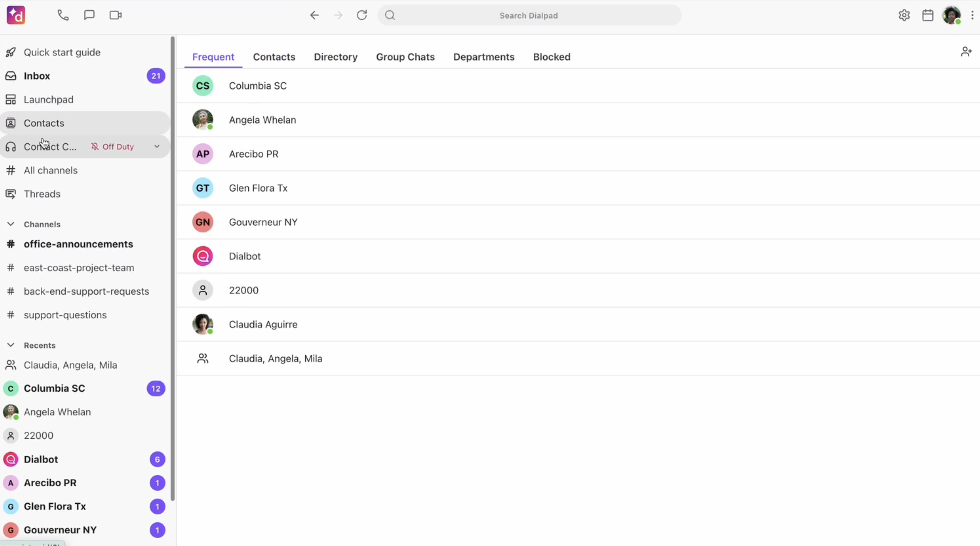Open settings gear icon
The image size is (980, 546).
click(x=904, y=15)
